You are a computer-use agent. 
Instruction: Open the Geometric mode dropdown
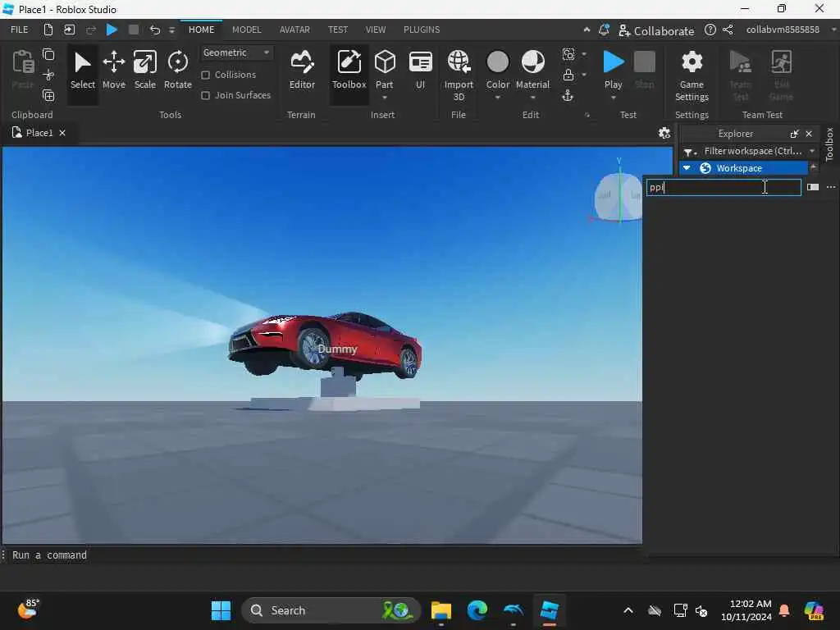[235, 52]
